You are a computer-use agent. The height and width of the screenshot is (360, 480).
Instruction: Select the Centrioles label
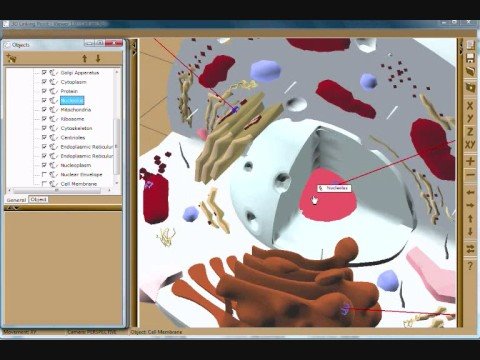73,138
